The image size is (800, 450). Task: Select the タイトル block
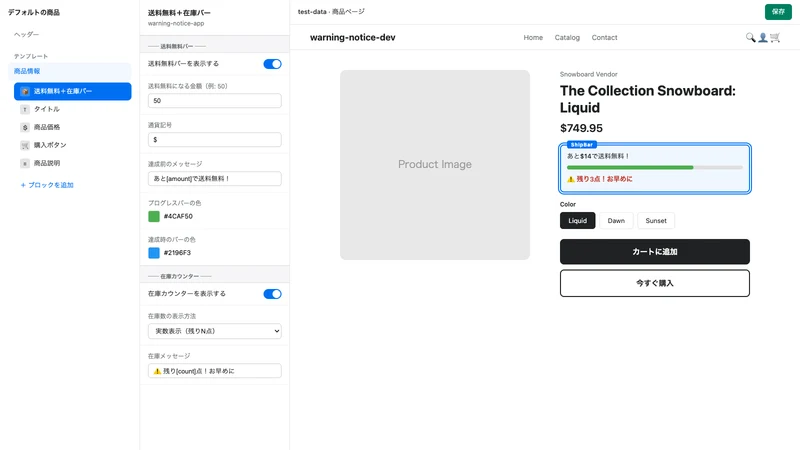point(72,109)
